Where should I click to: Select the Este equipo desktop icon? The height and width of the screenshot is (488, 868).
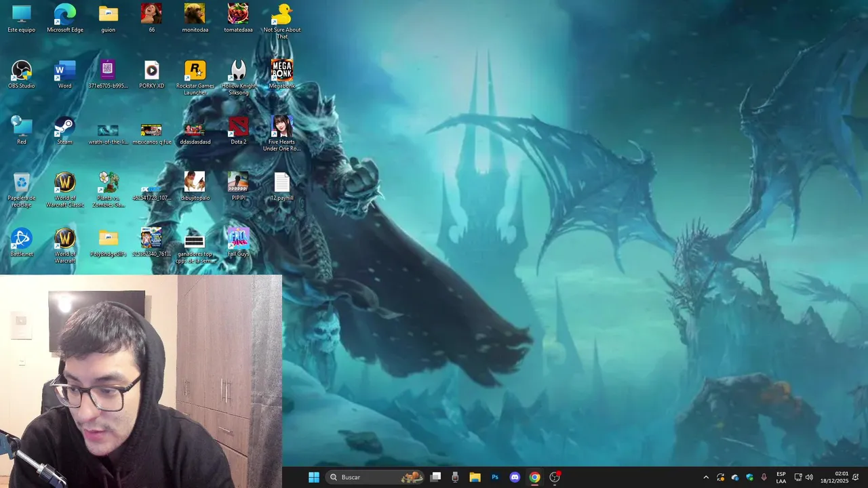22,18
